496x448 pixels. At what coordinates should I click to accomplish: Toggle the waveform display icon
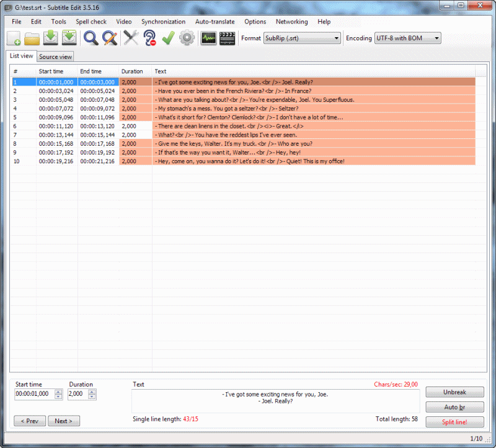(x=209, y=38)
